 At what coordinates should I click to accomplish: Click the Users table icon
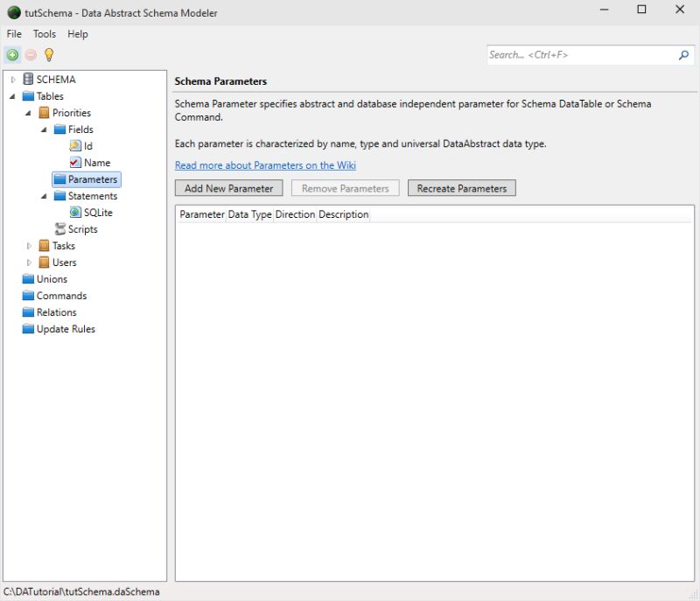(44, 262)
